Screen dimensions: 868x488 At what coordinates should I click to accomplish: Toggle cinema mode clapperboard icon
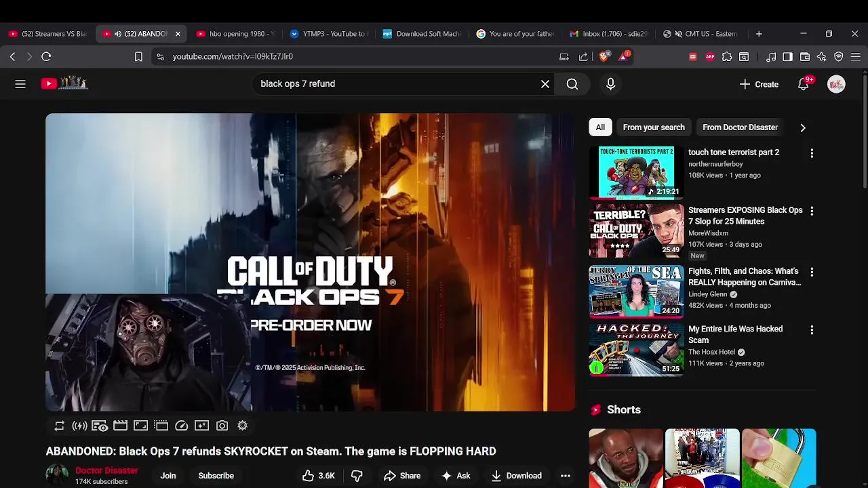(x=120, y=426)
